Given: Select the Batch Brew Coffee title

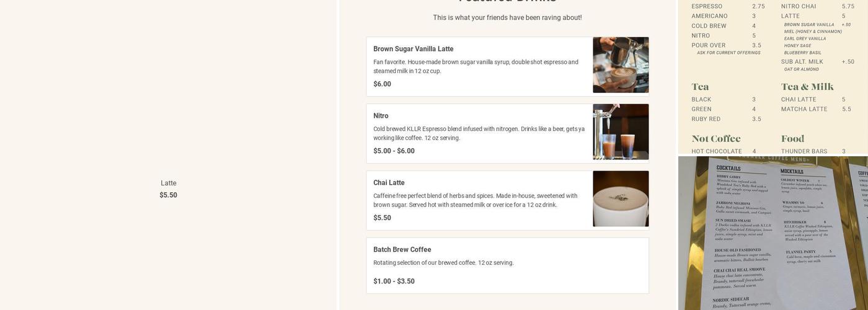Looking at the screenshot, I should 402,250.
